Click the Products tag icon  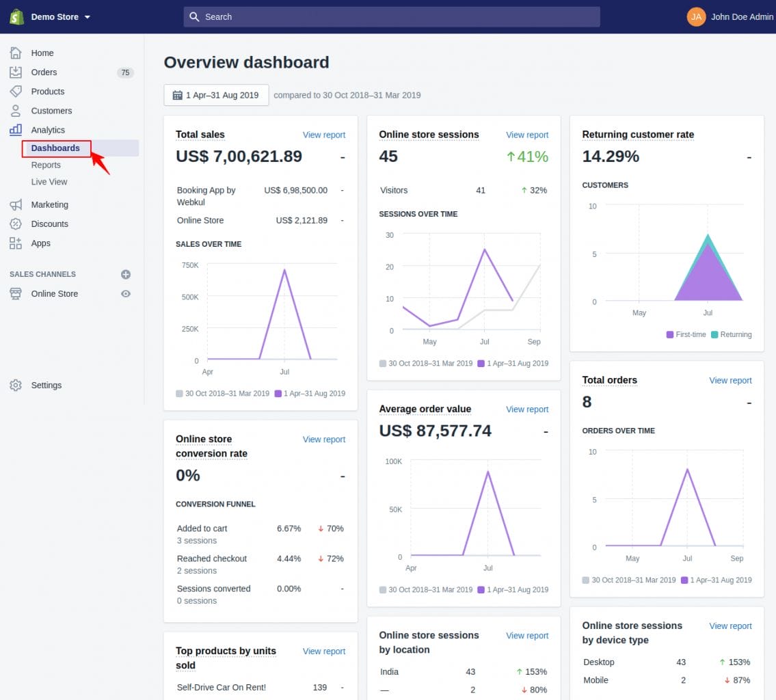pos(16,91)
